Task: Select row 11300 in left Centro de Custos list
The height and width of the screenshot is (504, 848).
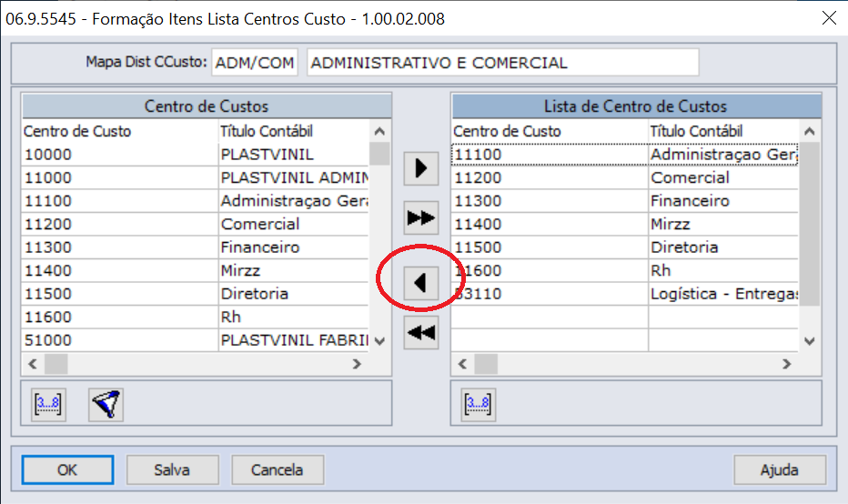Action: point(196,247)
